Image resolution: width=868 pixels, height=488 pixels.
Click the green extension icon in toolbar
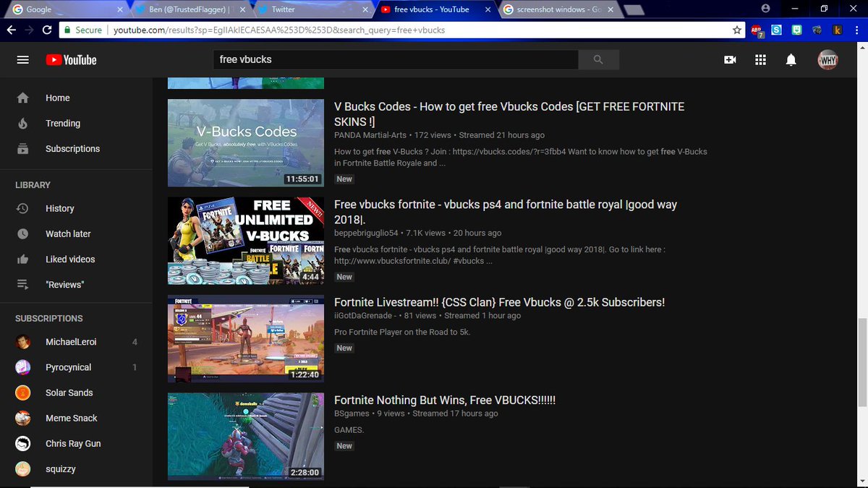tap(796, 30)
